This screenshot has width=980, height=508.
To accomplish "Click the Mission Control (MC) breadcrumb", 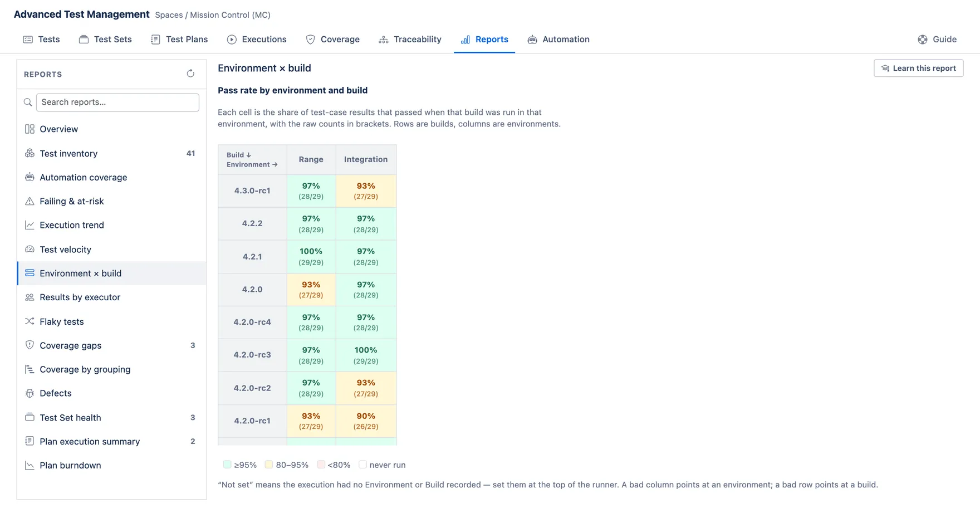I will [230, 15].
